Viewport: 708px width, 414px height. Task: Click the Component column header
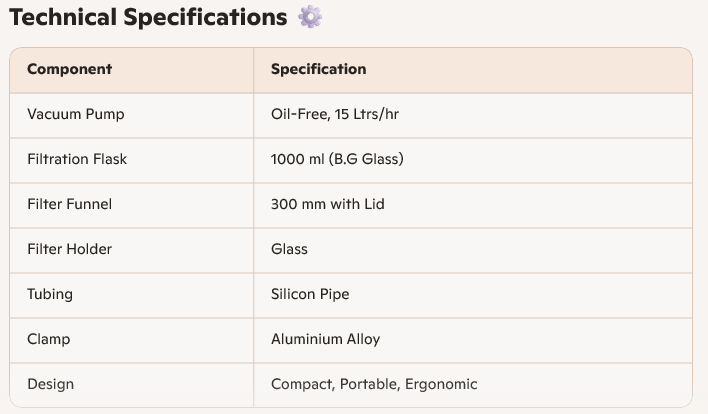pyautogui.click(x=69, y=69)
